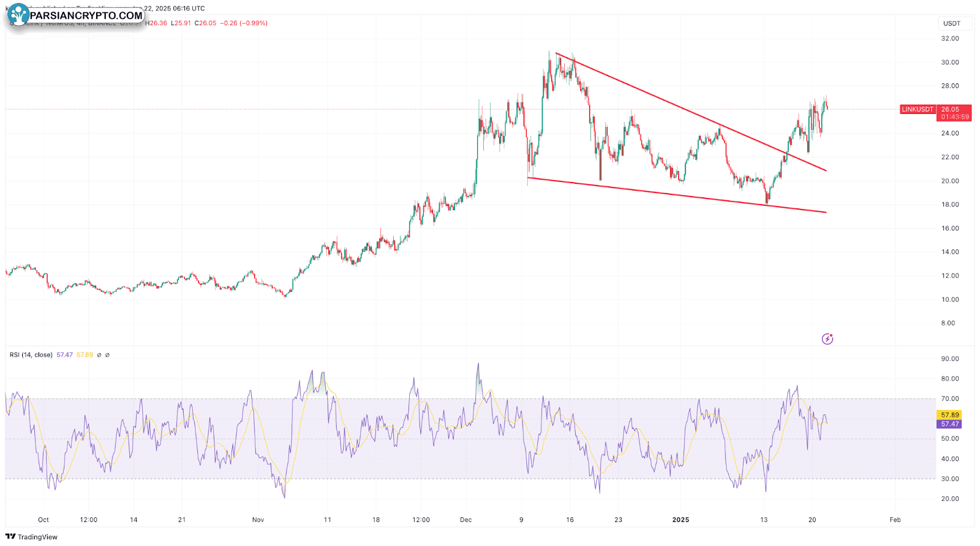Viewport: 980px width, 546px height.
Task: Click 18.00 on the price axis
Action: point(950,205)
